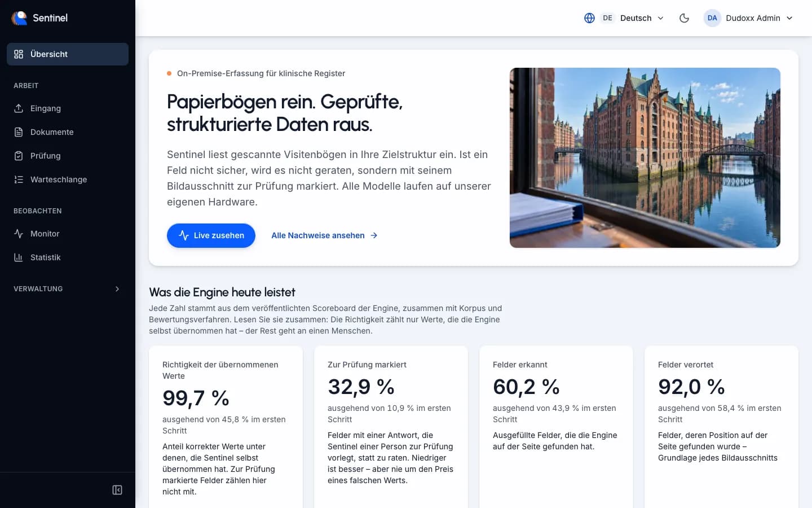Open the Statistik bar-chart icon
This screenshot has height=508, width=812.
(x=19, y=257)
